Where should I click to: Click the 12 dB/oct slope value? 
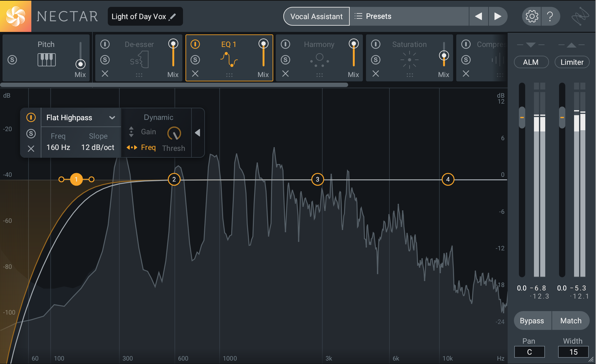pyautogui.click(x=98, y=147)
